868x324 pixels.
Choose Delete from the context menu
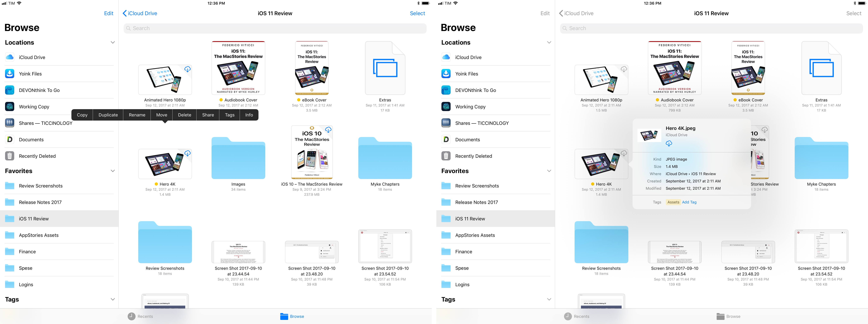click(185, 115)
